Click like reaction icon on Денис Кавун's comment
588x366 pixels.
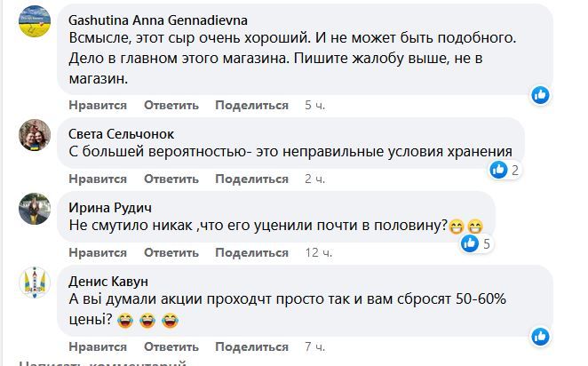pos(541,336)
